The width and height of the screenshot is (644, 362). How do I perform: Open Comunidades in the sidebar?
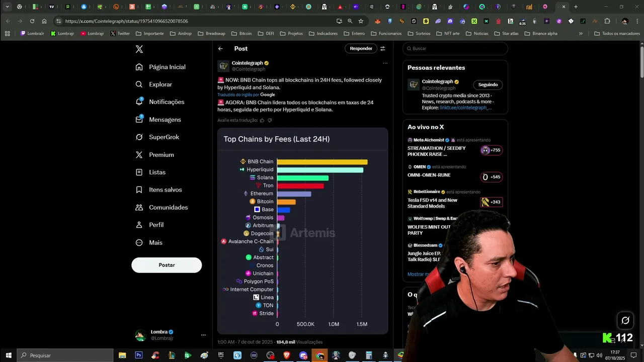[162, 207]
